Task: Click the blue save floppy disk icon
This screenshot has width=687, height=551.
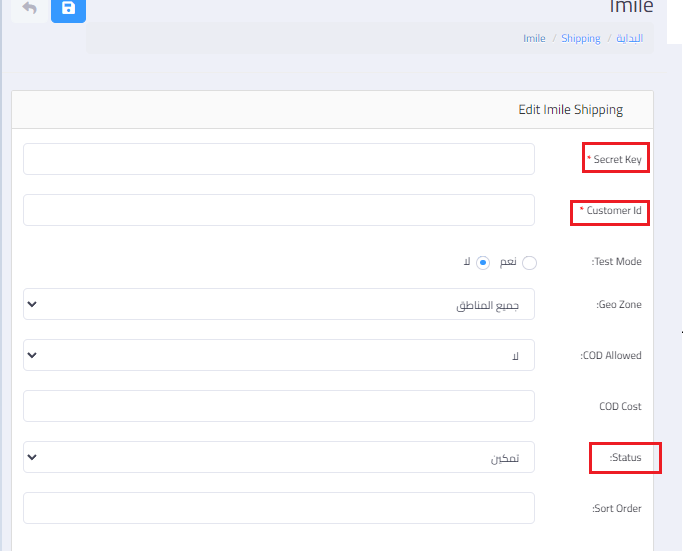Action: pyautogui.click(x=68, y=9)
